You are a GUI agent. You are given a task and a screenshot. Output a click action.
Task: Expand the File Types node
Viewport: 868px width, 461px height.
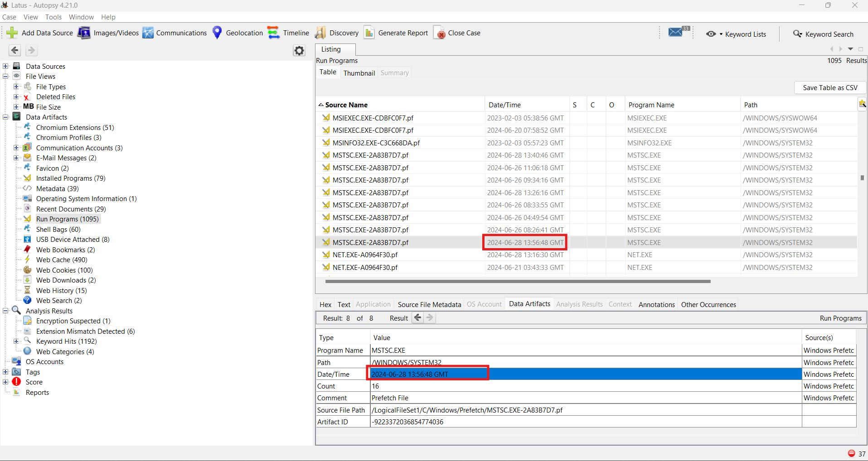(x=16, y=86)
